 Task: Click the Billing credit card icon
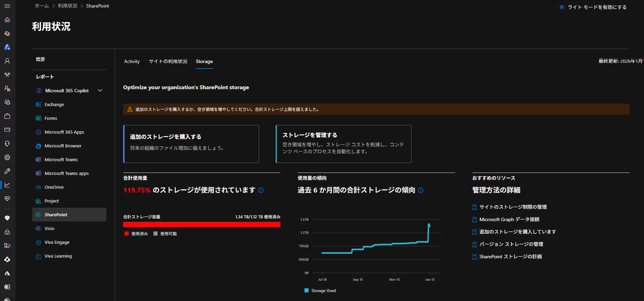7,130
